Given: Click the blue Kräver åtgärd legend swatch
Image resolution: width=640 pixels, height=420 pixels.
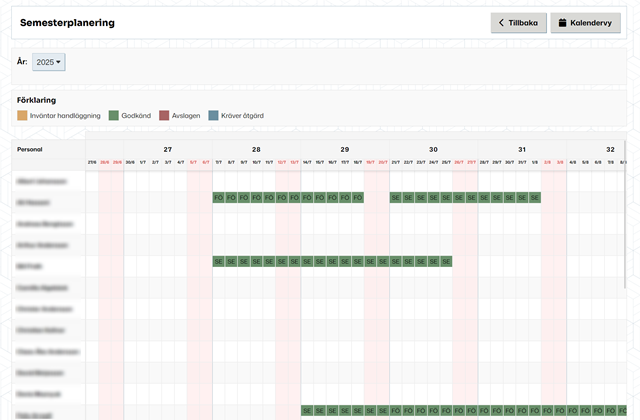Looking at the screenshot, I should pos(213,116).
